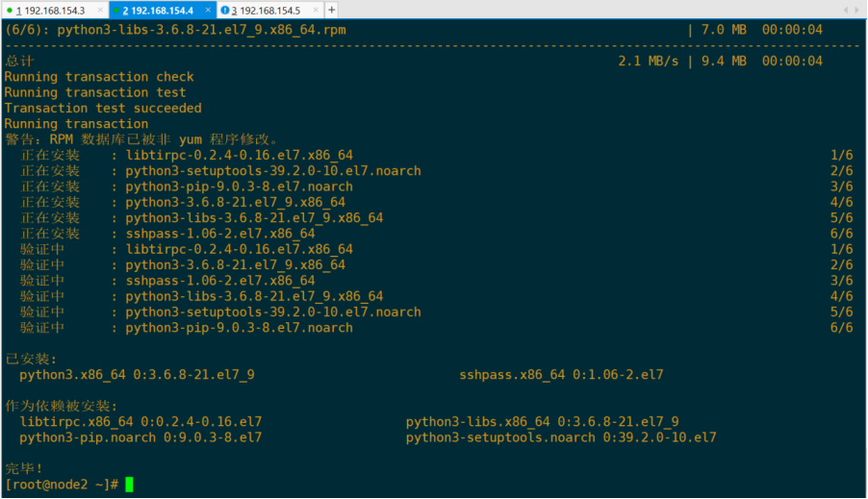
Task: Click the tab bar left arrow
Action: point(845,10)
